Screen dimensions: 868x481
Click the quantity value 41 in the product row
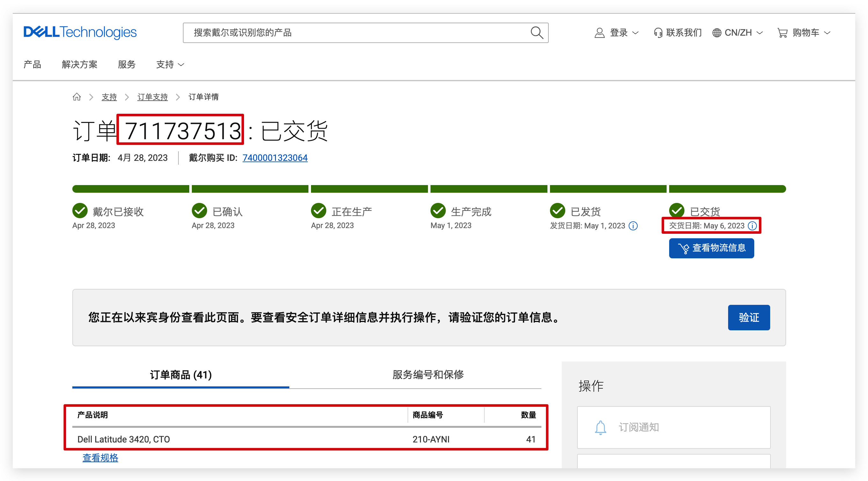pos(531,439)
